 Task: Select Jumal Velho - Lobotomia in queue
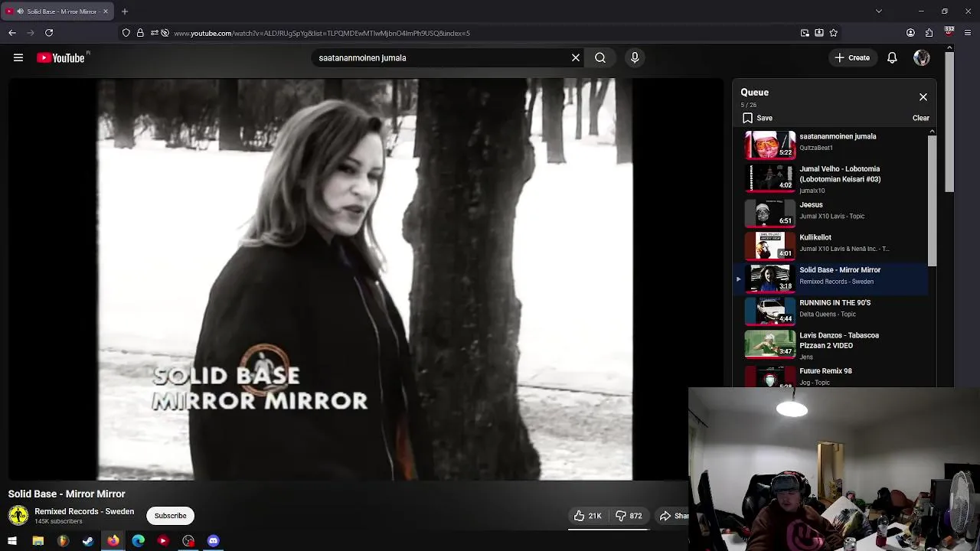[830, 178]
